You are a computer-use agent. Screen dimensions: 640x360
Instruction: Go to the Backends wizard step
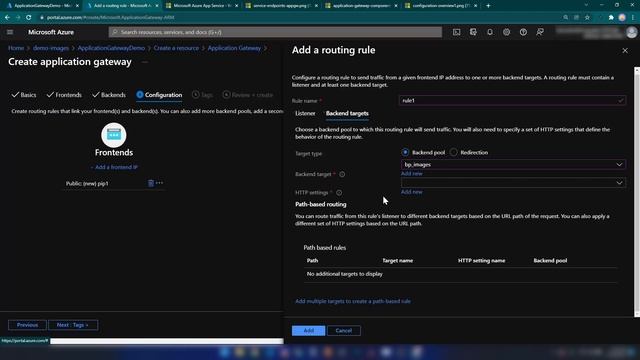click(x=109, y=95)
